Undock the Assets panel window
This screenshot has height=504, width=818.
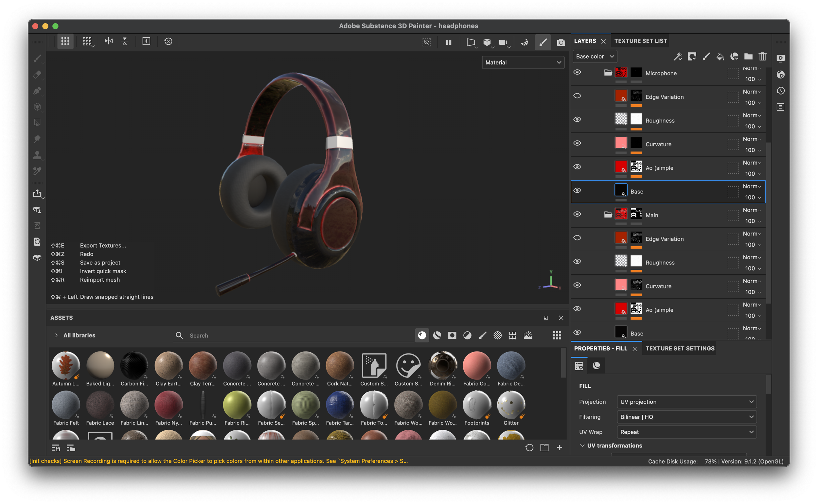pyautogui.click(x=546, y=318)
